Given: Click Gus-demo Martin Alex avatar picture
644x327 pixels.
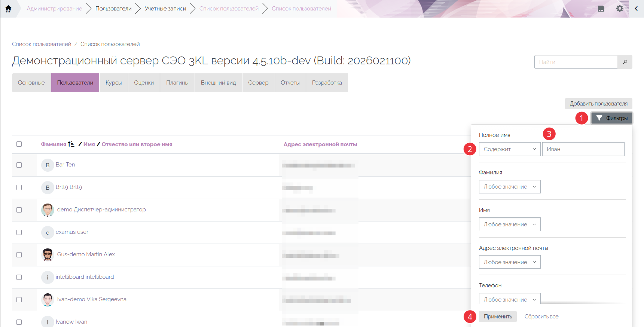Looking at the screenshot, I should tap(48, 255).
